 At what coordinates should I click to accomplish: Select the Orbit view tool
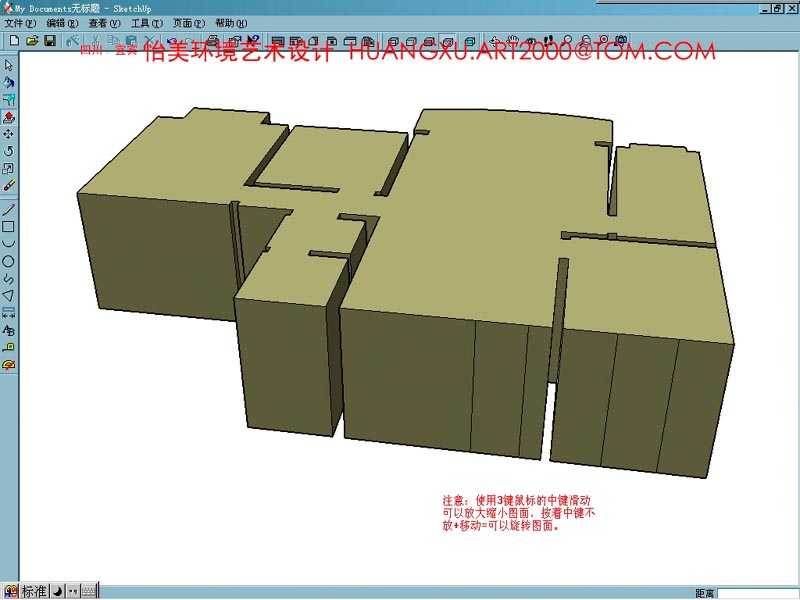pos(494,41)
